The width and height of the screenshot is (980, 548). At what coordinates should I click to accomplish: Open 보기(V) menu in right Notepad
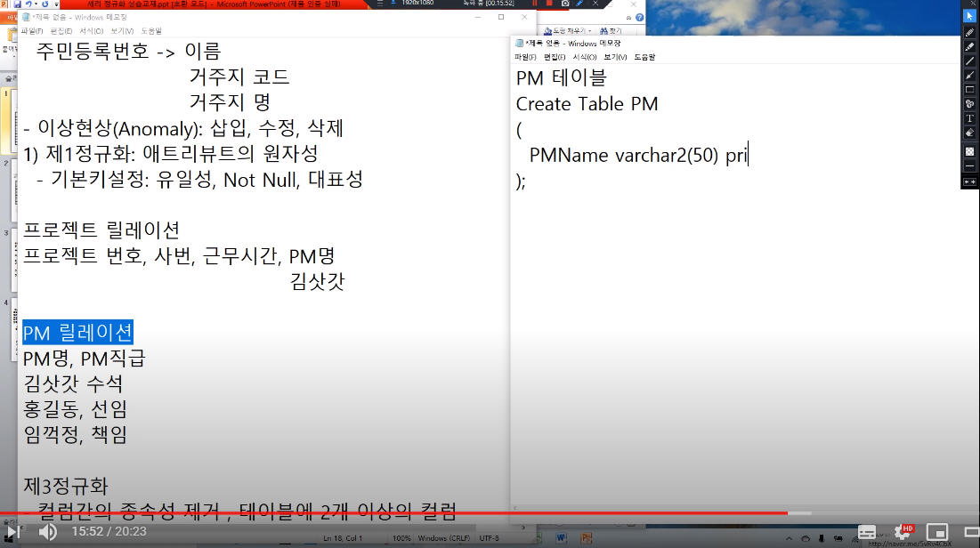coord(615,57)
